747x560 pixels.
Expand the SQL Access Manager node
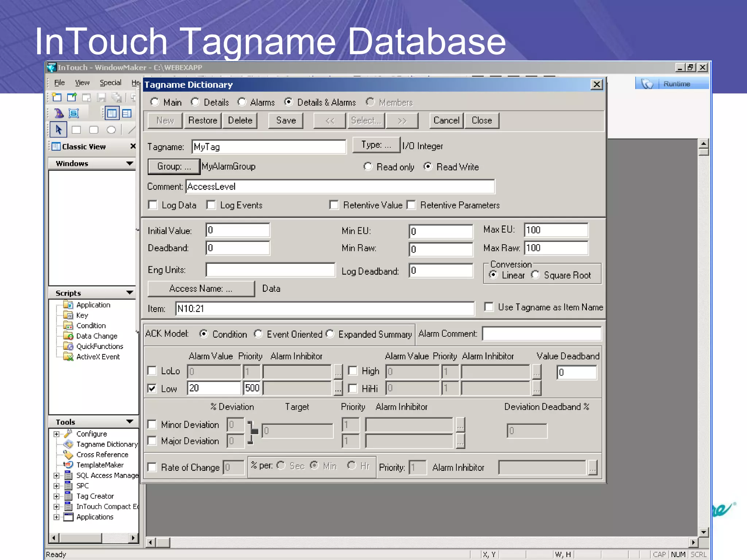click(57, 475)
